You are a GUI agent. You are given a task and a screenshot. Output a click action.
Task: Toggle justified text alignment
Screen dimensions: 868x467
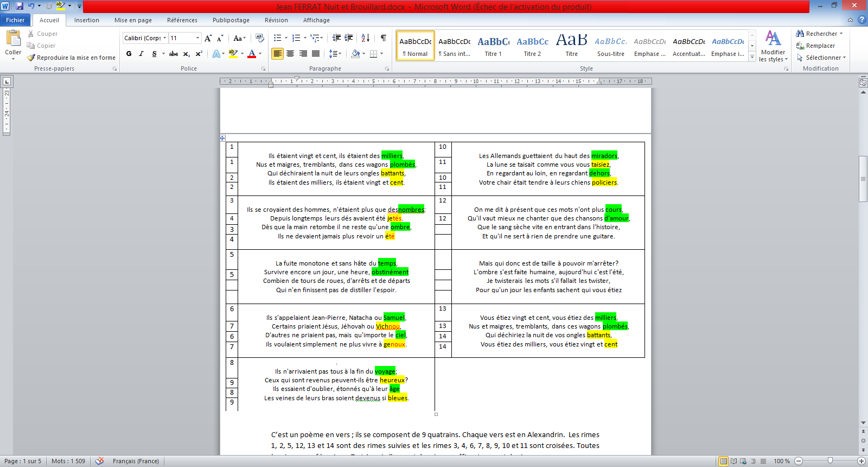316,54
